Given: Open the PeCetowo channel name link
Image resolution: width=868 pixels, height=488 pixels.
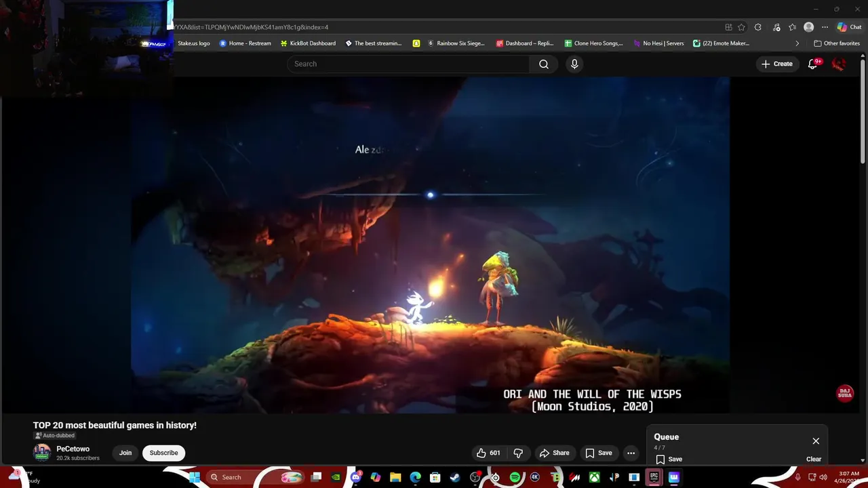Looking at the screenshot, I should click(73, 449).
